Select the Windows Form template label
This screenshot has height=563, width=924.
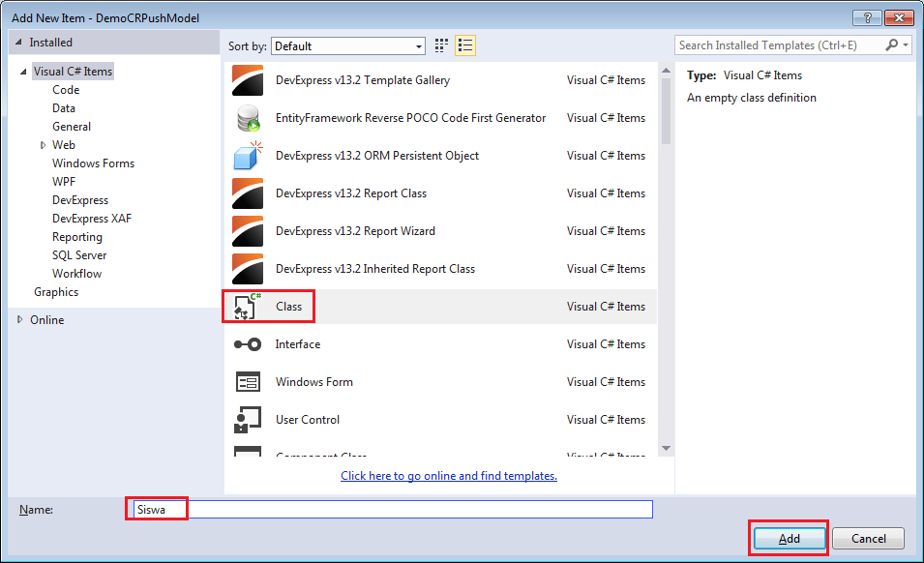[x=314, y=381]
